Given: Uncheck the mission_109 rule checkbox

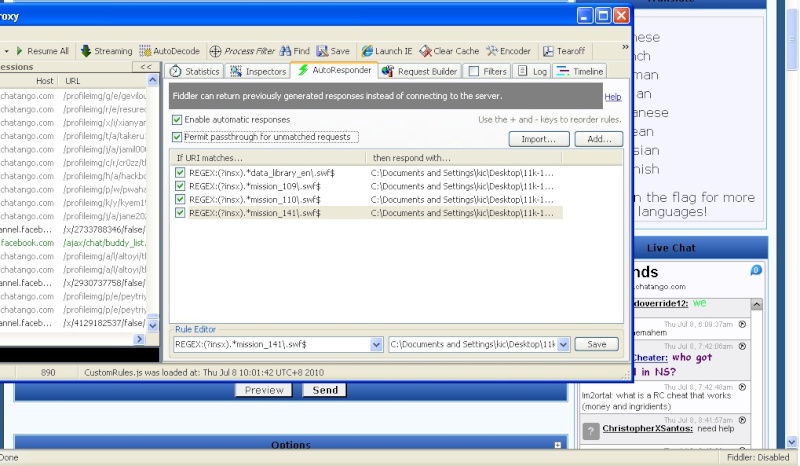Looking at the screenshot, I should (x=180, y=186).
